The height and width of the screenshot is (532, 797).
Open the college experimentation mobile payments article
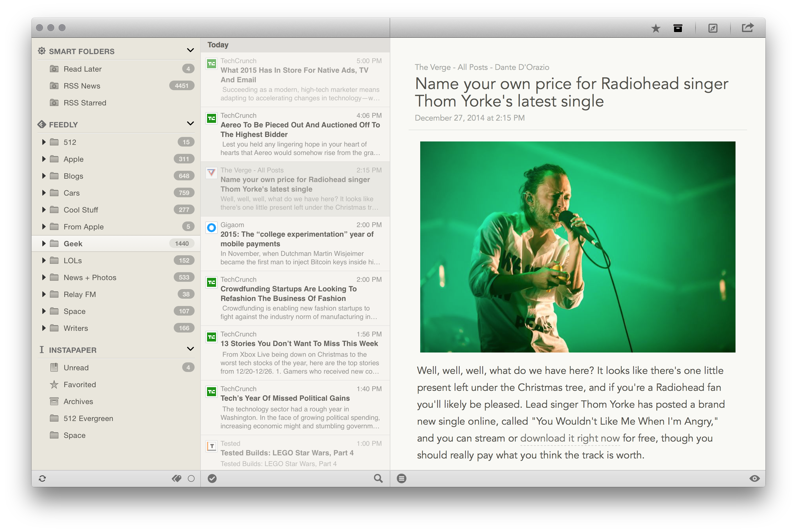pos(295,244)
